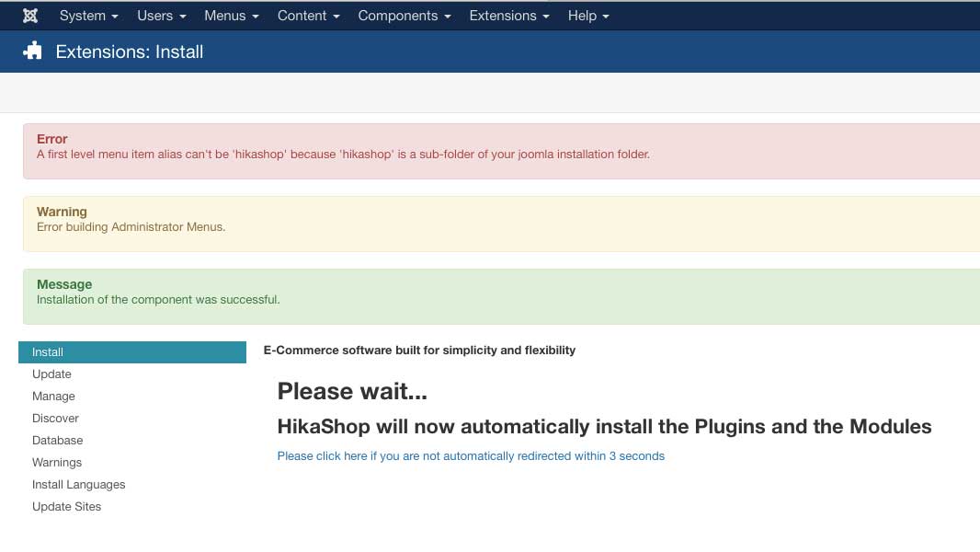
Task: Click 'Error building Administrator Menus.' text
Action: (131, 227)
